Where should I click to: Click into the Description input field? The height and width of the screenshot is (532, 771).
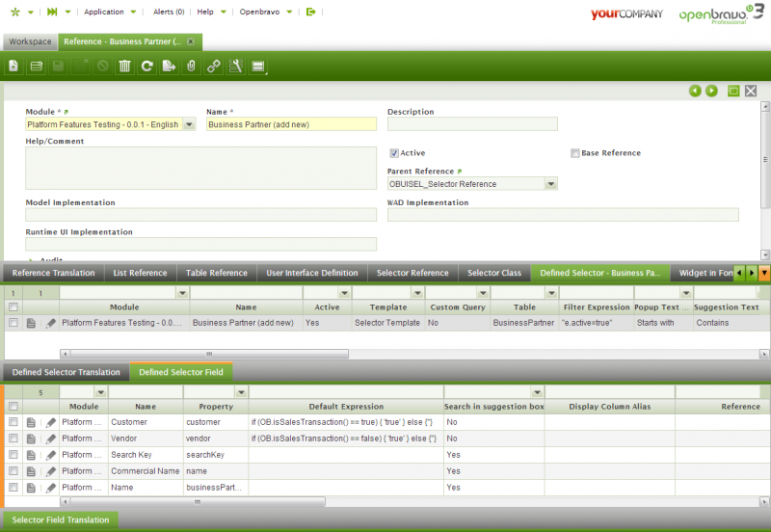click(472, 124)
